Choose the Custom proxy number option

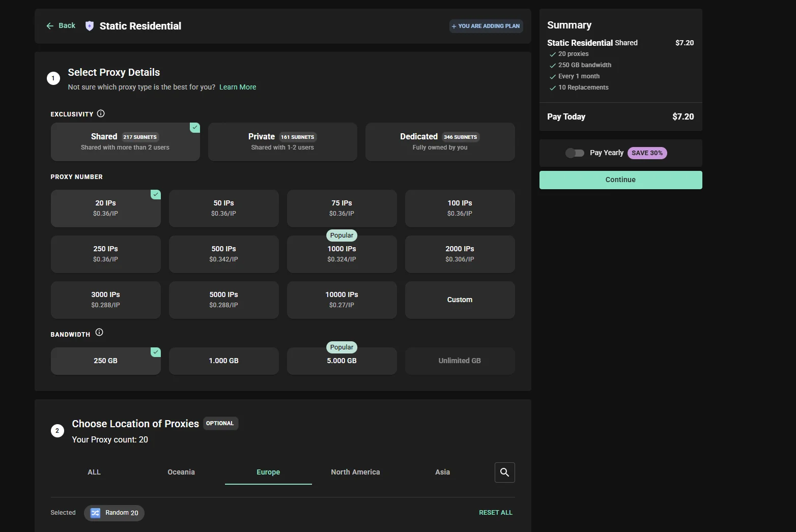tap(460, 300)
